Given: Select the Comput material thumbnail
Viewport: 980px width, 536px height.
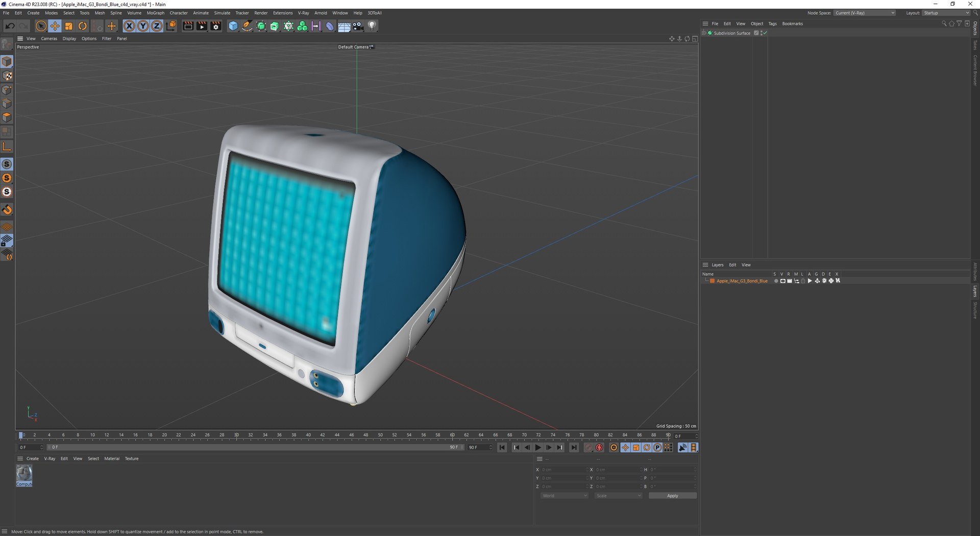Looking at the screenshot, I should click(x=24, y=476).
